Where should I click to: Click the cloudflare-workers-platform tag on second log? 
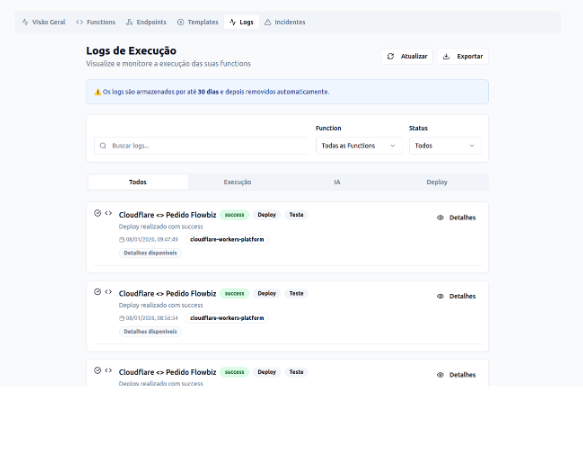click(227, 318)
